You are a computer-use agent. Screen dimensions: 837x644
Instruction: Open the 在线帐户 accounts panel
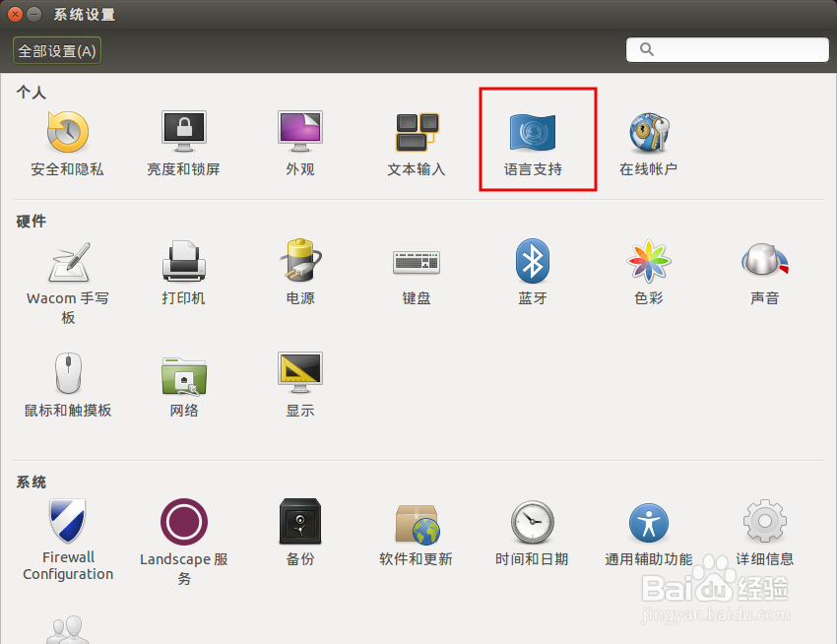coord(649,138)
